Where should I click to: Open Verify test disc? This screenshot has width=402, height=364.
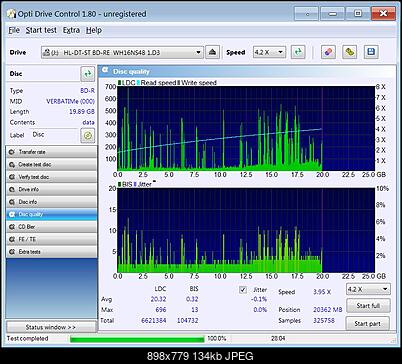point(52,177)
